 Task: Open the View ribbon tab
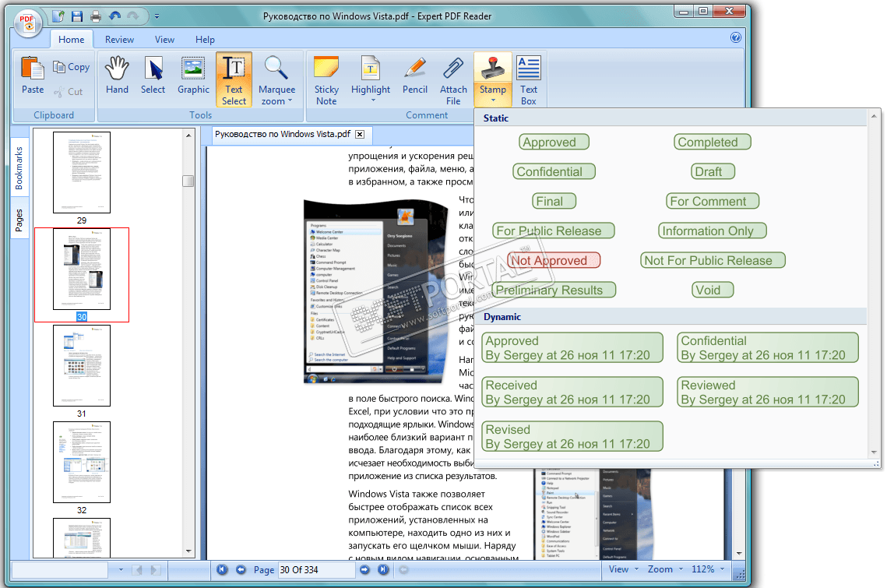pyautogui.click(x=164, y=40)
